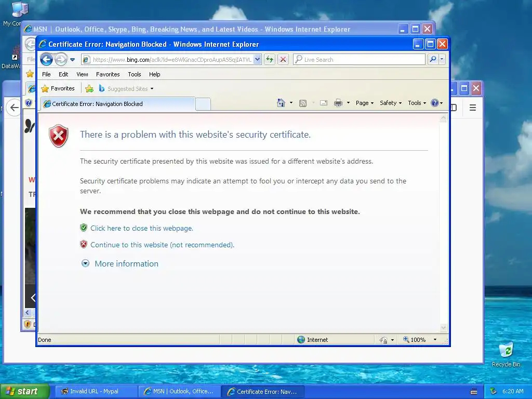Click the scrollbar up arrow in page
Screen dimensions: 532x399
(444, 118)
